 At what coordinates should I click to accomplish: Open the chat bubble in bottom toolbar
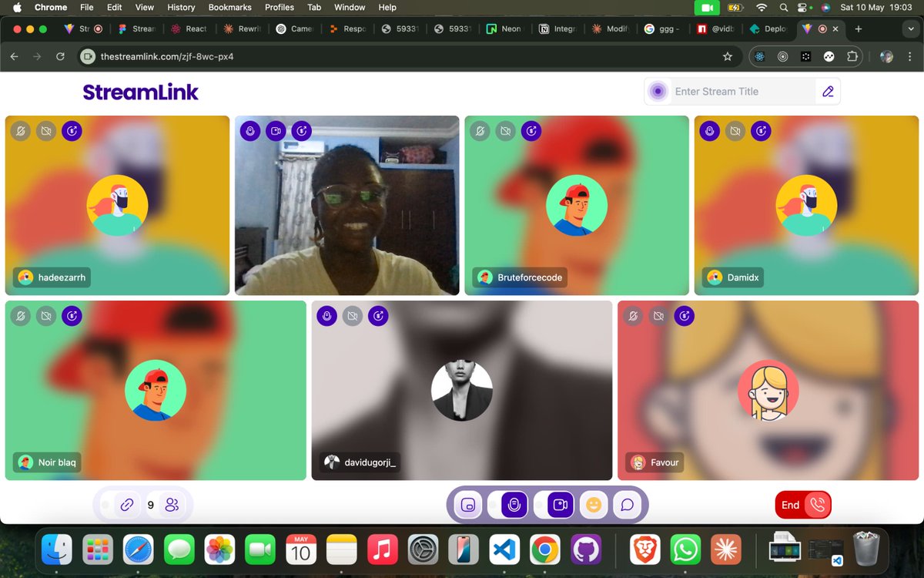pyautogui.click(x=627, y=505)
